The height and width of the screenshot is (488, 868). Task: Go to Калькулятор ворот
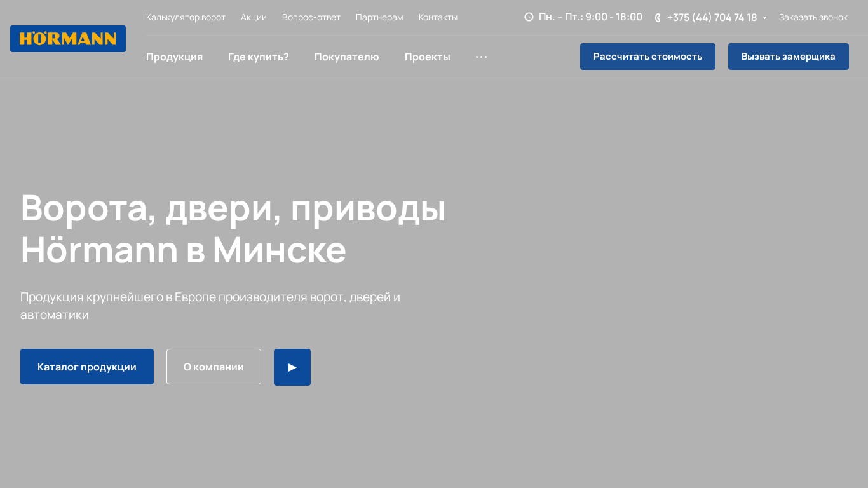(x=186, y=17)
